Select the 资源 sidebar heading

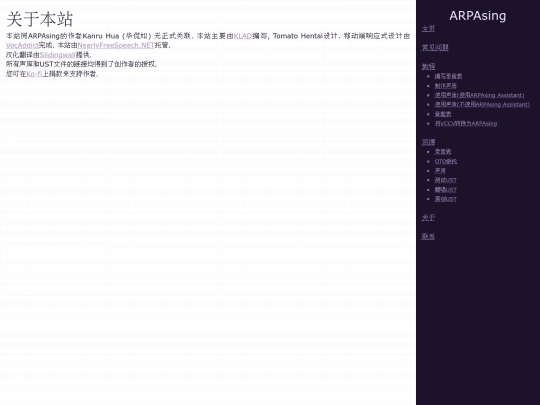tap(428, 142)
